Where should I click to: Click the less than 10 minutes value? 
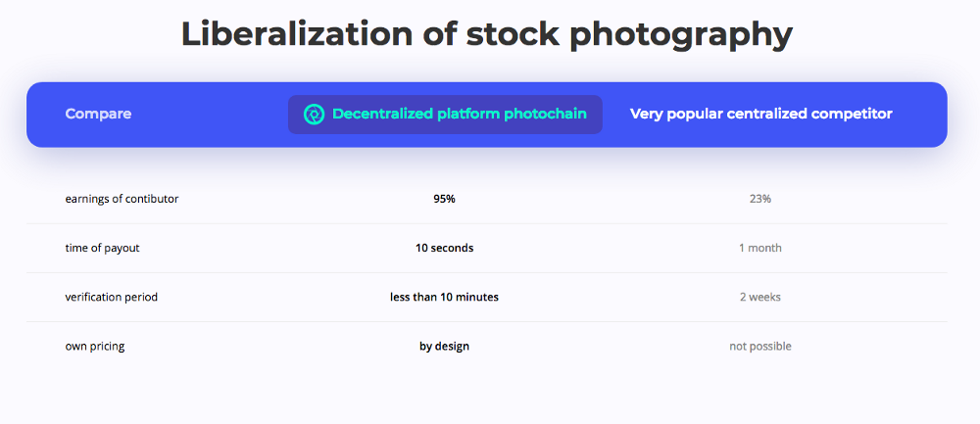[444, 298]
